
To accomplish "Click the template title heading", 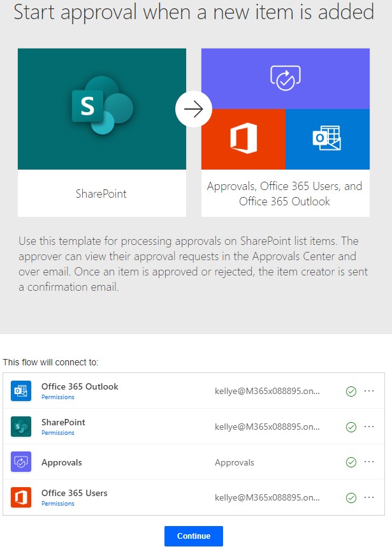I will click(194, 11).
